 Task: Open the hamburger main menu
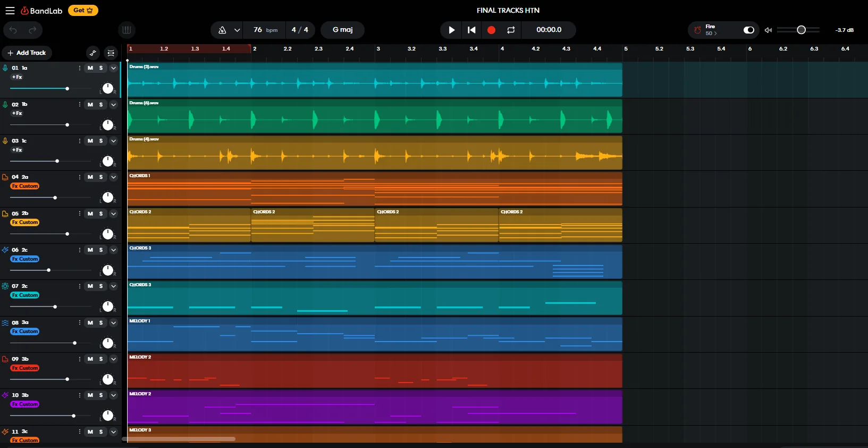point(10,11)
